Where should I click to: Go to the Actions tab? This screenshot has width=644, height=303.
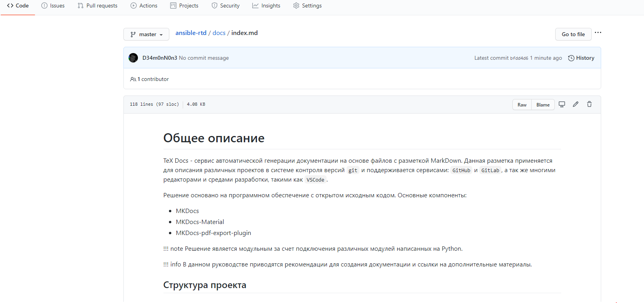144,6
